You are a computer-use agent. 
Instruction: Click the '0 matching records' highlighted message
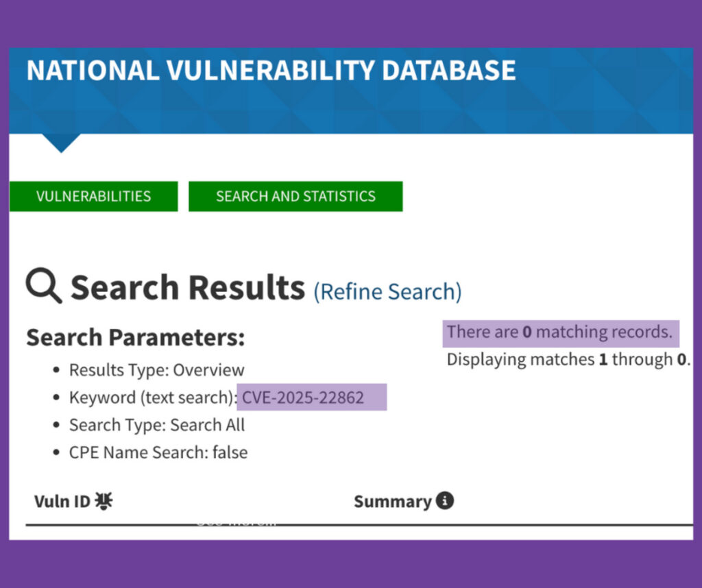[x=561, y=333]
